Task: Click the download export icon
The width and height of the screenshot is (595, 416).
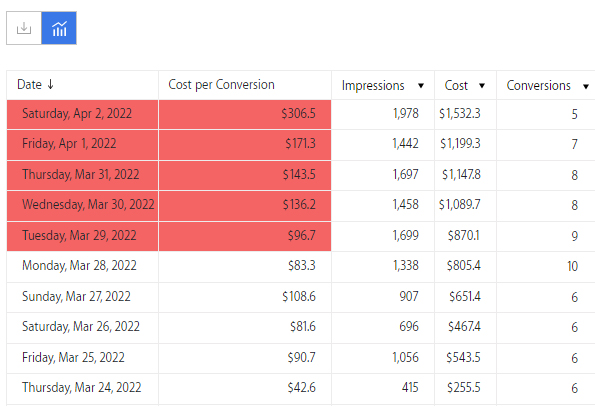Action: [24, 28]
